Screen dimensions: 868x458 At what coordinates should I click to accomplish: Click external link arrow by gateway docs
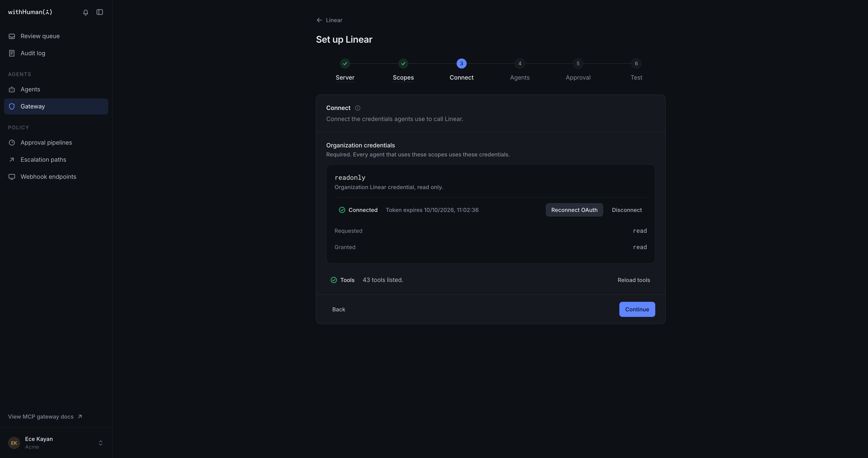click(x=80, y=417)
